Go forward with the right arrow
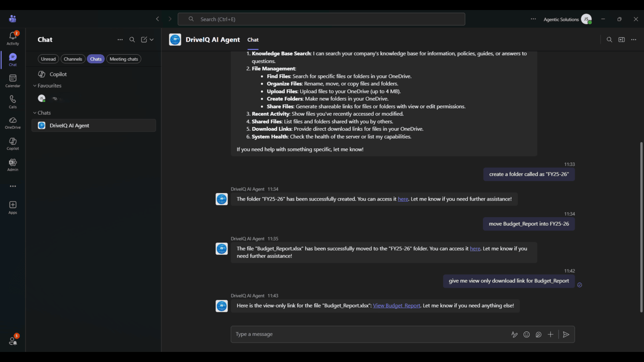The image size is (644, 362). click(170, 19)
